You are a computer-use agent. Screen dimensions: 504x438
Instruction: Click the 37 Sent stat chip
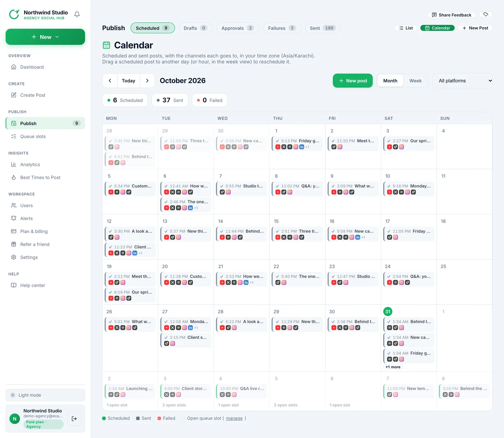[170, 100]
